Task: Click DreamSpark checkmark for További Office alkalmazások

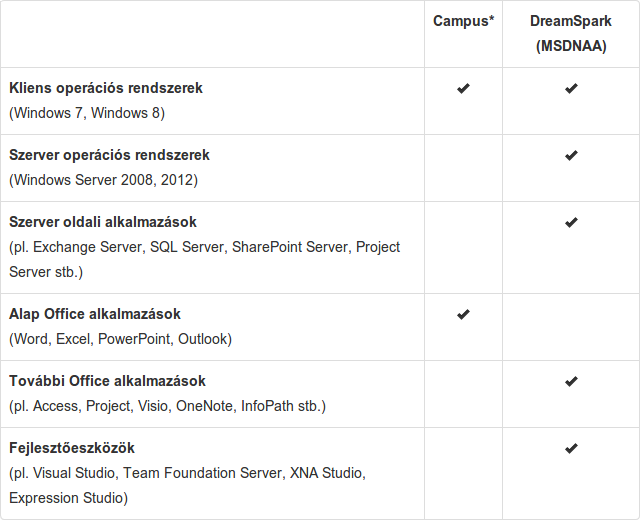Action: [x=571, y=381]
